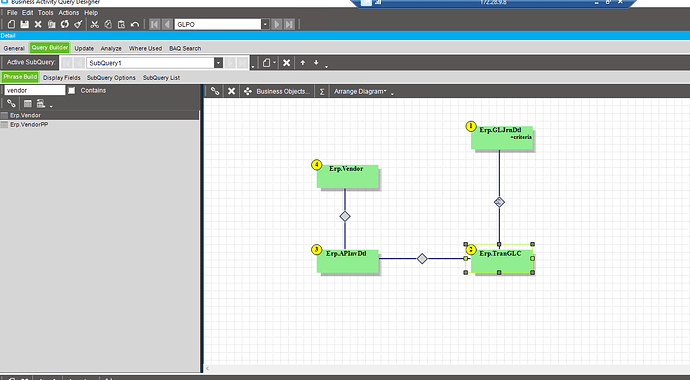This screenshot has width=690, height=380.
Task: Click the New document icon in main toolbar
Action: (x=11, y=24)
